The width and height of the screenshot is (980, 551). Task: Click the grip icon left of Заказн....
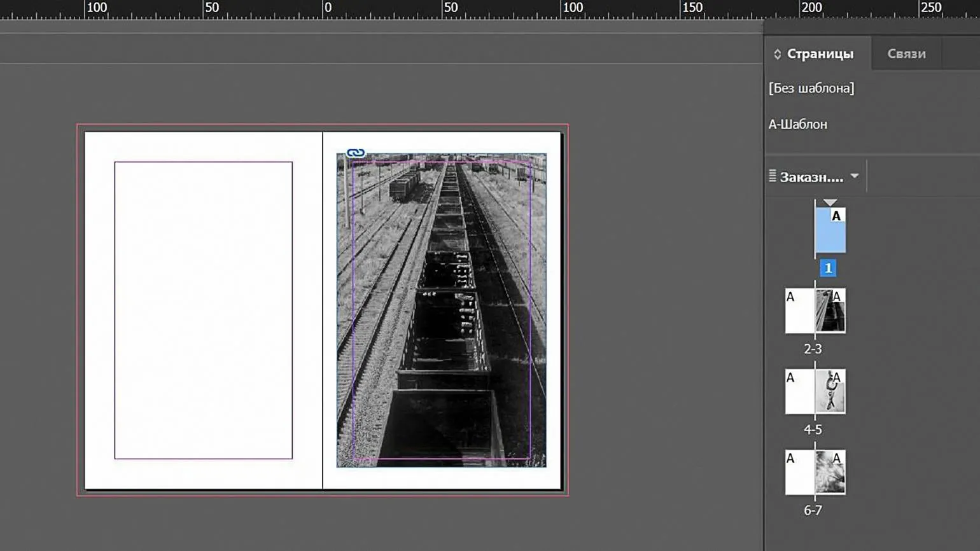773,176
